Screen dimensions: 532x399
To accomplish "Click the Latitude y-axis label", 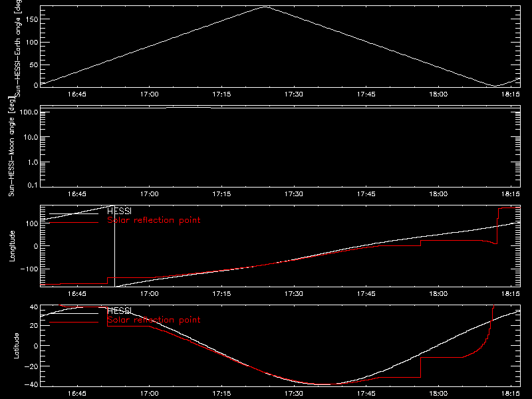I will pos(16,346).
